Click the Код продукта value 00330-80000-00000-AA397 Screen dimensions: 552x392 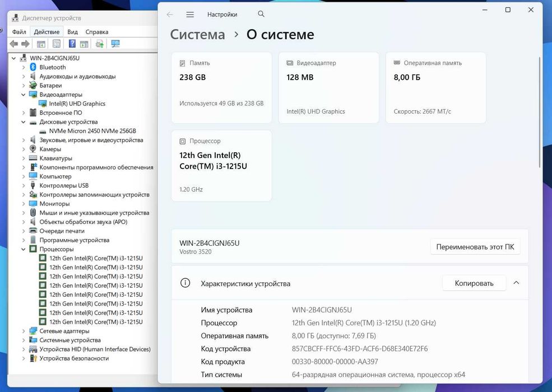[335, 361]
